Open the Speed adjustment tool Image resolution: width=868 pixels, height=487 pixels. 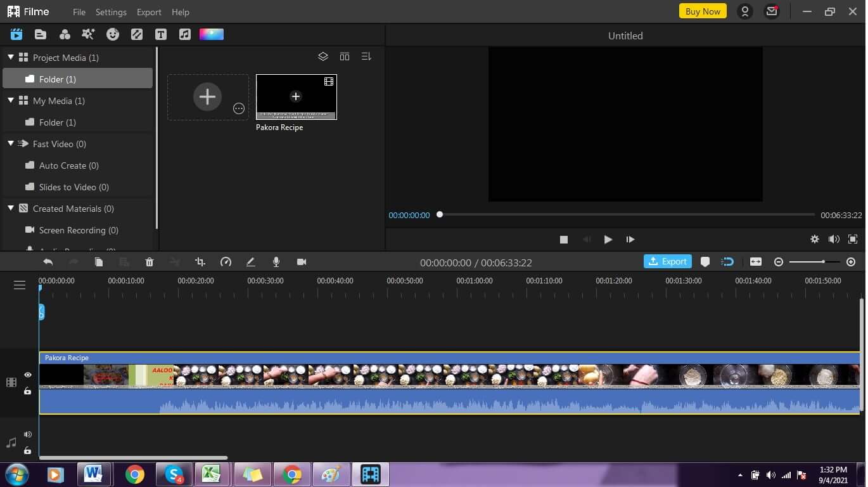pyautogui.click(x=226, y=262)
